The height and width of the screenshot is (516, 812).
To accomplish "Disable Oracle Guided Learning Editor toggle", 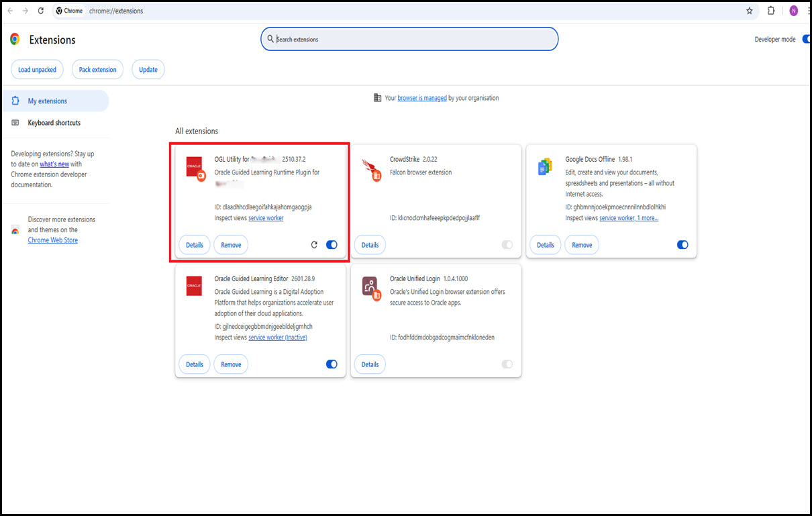I will tap(332, 364).
